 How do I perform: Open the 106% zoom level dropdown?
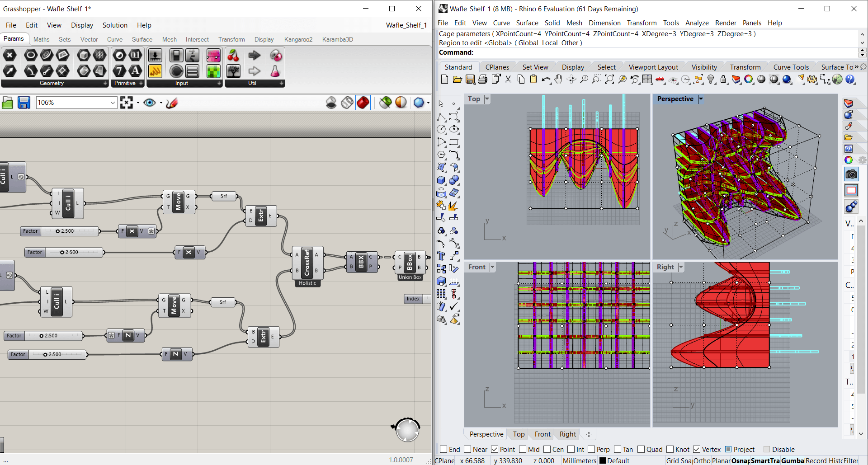point(113,103)
